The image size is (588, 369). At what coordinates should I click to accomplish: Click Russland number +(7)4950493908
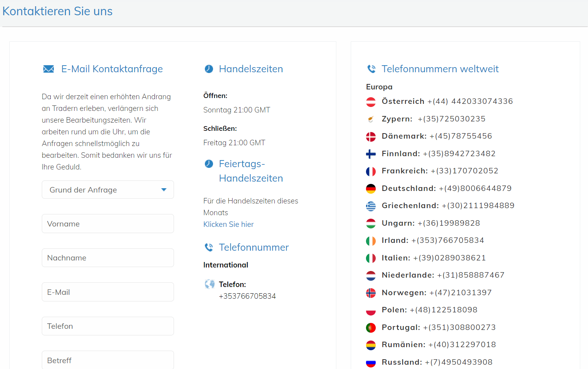(x=459, y=362)
